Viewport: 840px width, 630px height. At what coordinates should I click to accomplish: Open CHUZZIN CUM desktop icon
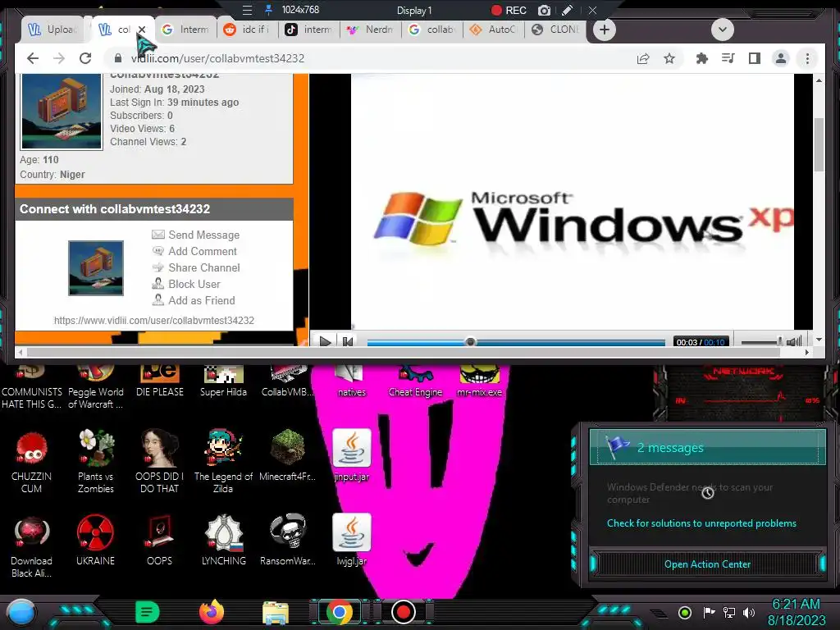tap(32, 461)
